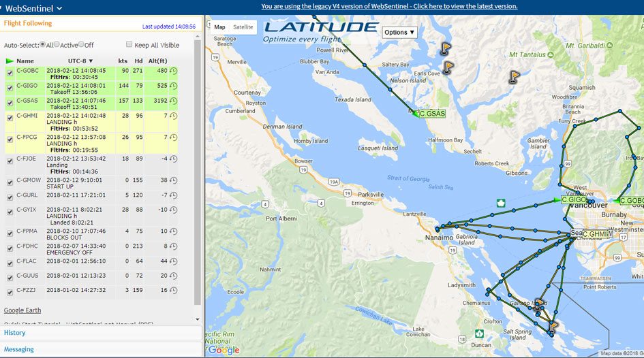Uncheck the C-FJOE aircraft checkbox
Viewport: 644px width, 358px height.
pyautogui.click(x=10, y=161)
